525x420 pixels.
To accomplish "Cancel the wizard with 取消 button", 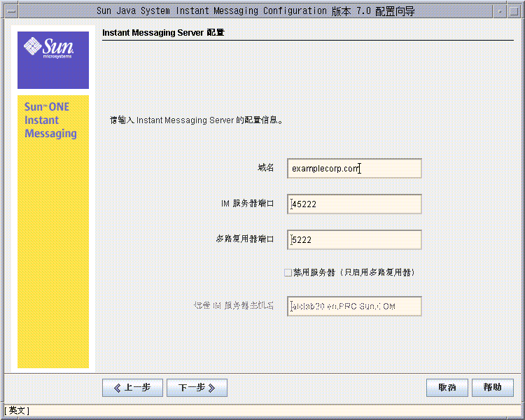I will coord(447,388).
